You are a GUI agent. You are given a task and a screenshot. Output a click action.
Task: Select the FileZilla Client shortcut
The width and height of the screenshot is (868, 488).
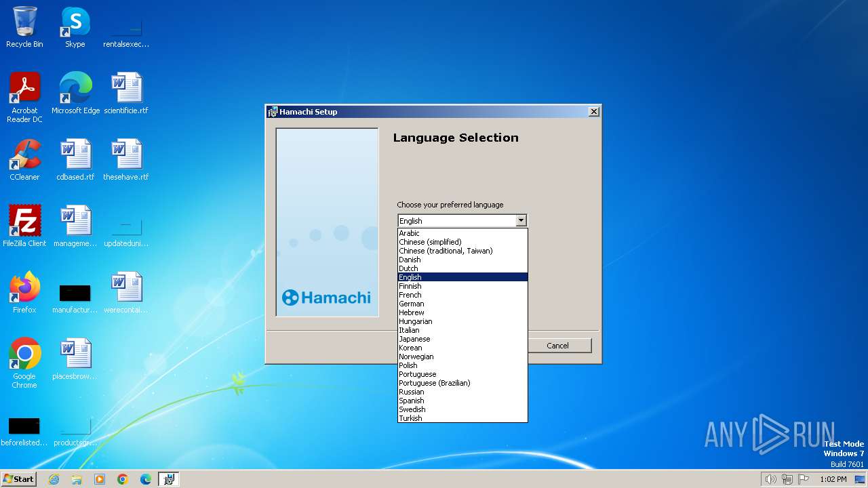[x=24, y=226]
